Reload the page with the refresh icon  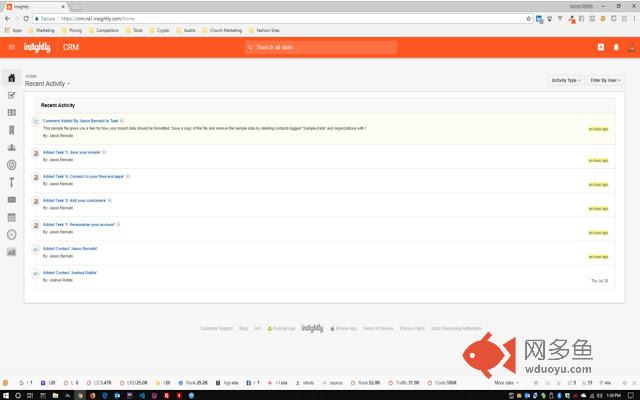coord(26,19)
